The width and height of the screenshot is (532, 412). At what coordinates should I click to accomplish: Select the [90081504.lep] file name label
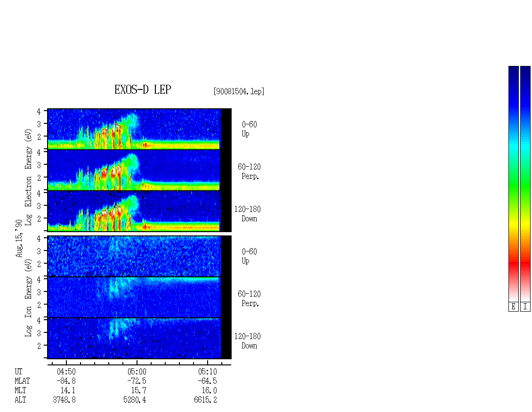(239, 92)
